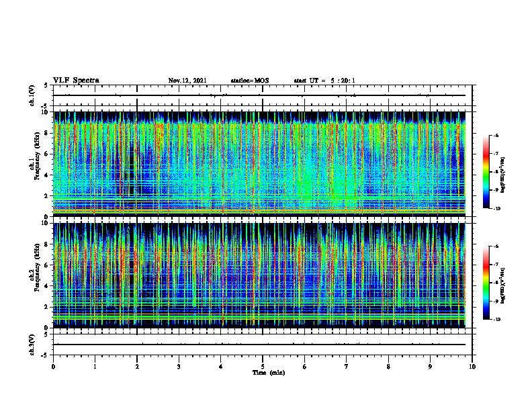Click the 4 kHz tick label on ch.2 axis
This screenshot has width=532, height=411.
pos(46,286)
